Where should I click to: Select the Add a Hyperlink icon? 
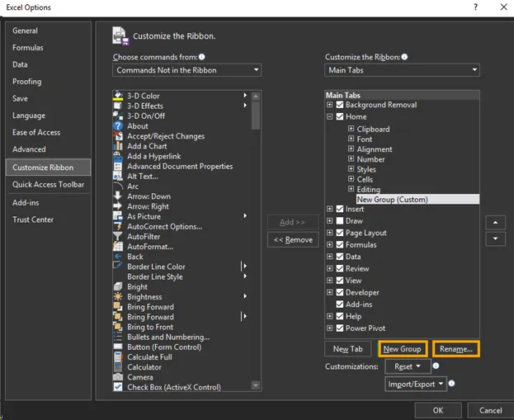[118, 156]
